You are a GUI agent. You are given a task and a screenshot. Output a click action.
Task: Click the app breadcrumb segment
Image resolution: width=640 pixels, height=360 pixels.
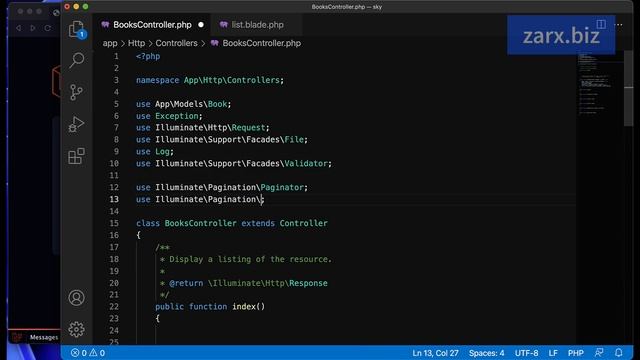[x=110, y=43]
